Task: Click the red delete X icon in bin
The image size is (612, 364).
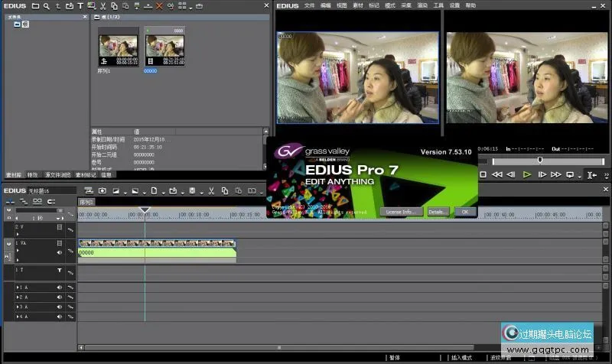Action: (159, 5)
